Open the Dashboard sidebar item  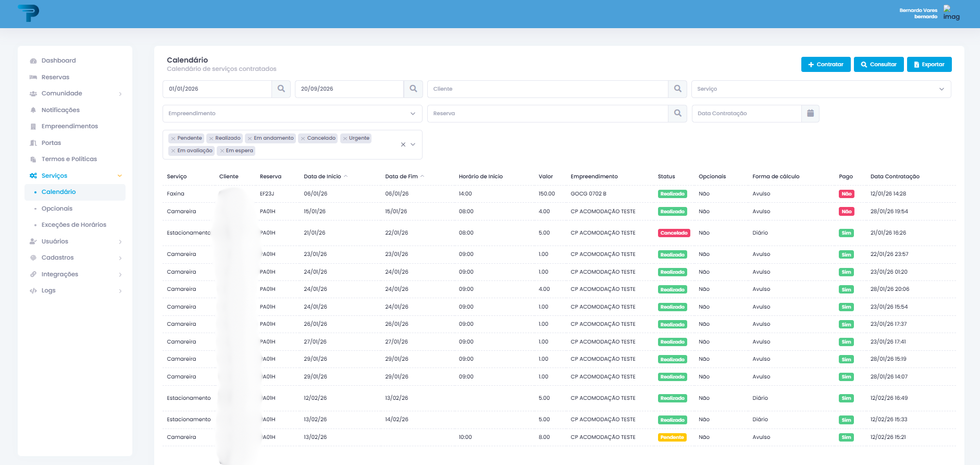pyautogui.click(x=75, y=60)
